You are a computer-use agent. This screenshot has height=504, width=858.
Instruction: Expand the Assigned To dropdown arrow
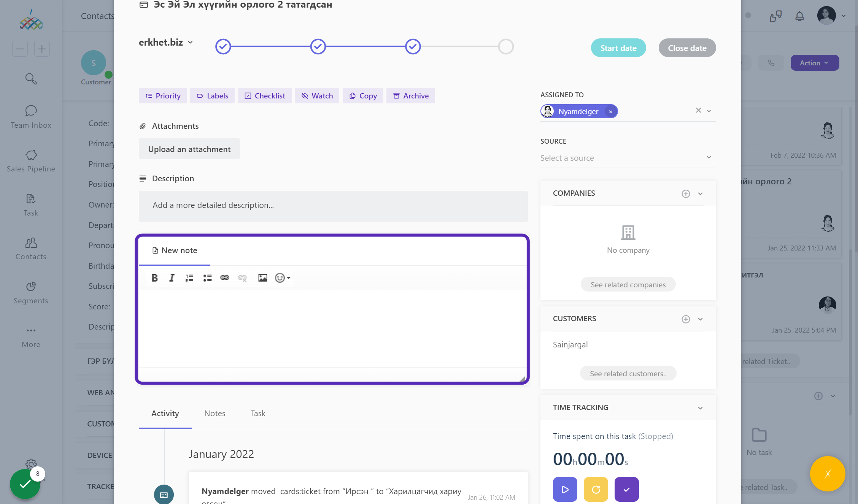point(709,111)
